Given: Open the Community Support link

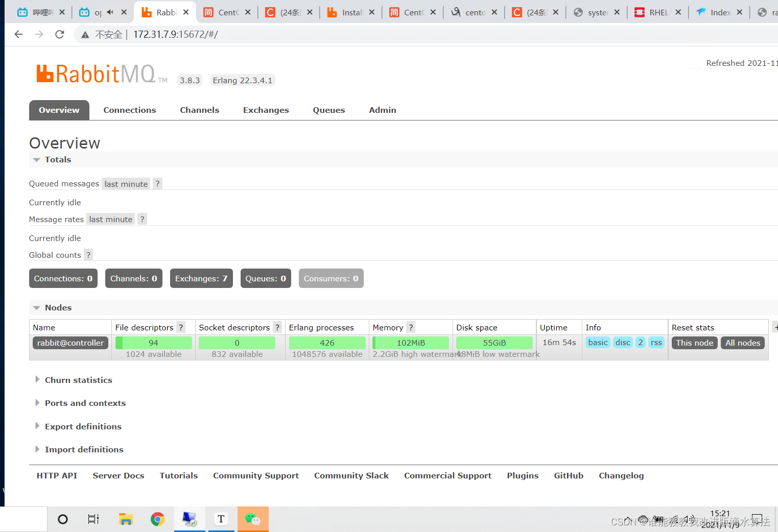Looking at the screenshot, I should 256,476.
